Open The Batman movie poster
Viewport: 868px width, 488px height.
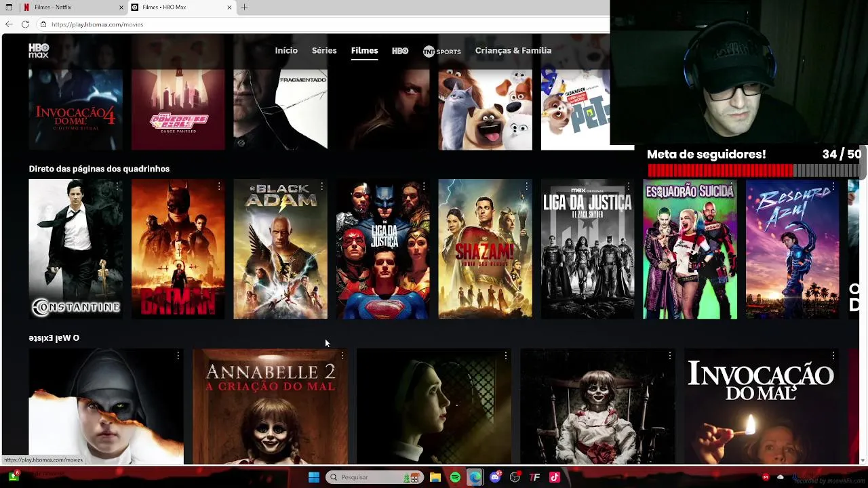coord(178,249)
